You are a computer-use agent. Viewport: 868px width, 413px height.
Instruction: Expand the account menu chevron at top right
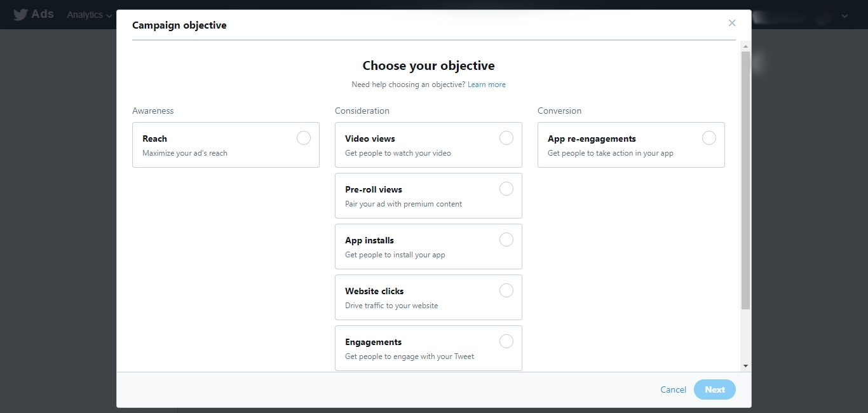click(x=844, y=16)
